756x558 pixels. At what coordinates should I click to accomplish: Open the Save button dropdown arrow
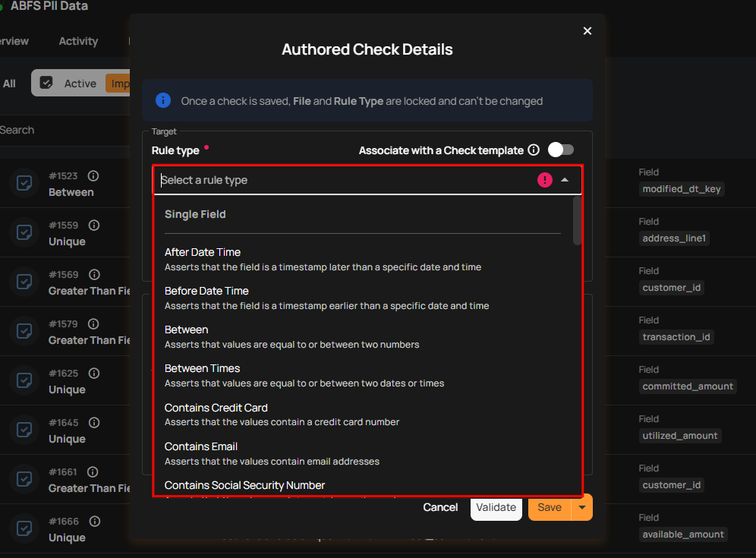pos(582,507)
